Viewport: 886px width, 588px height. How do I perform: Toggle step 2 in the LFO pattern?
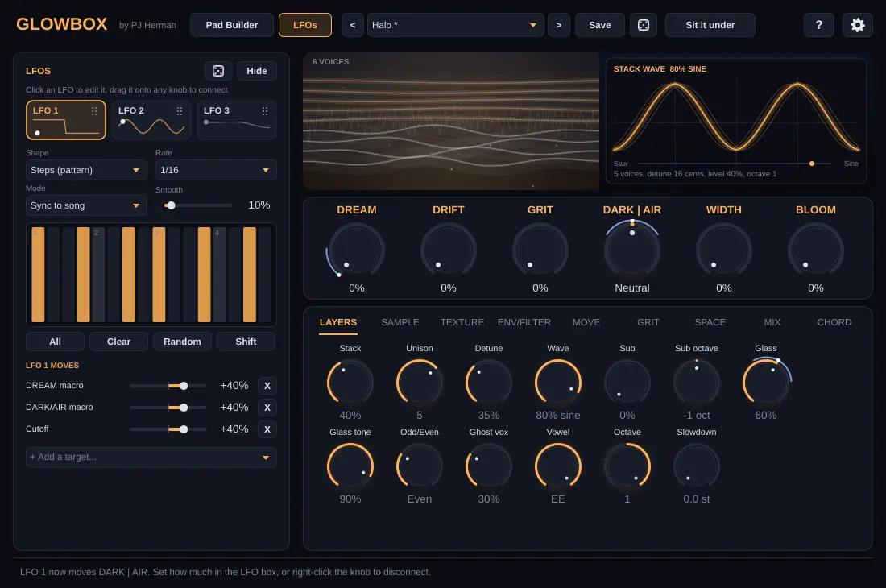coord(53,275)
